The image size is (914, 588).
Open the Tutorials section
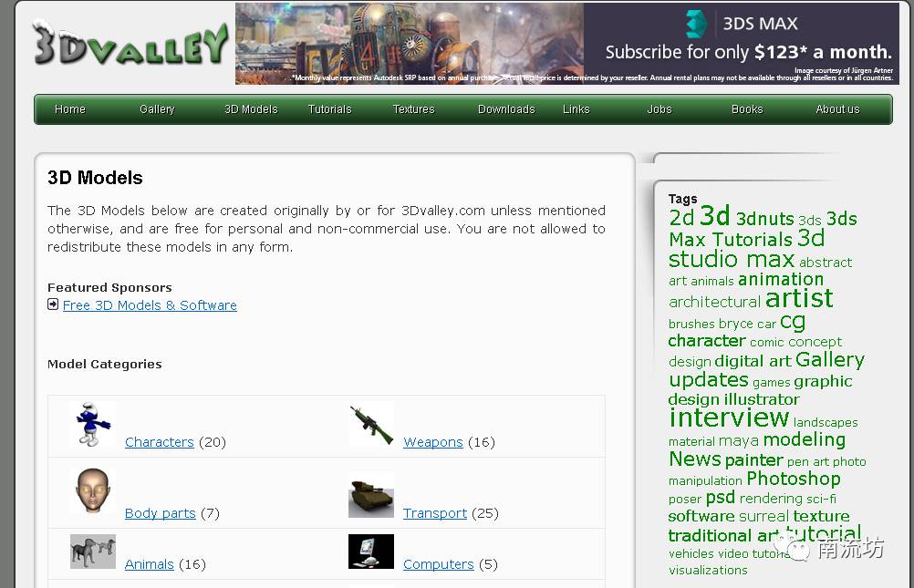pos(330,109)
